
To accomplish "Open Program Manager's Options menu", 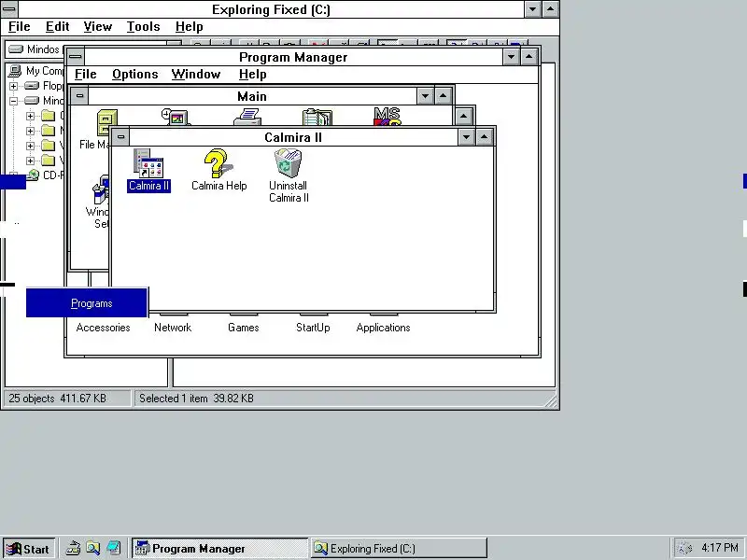I will [x=134, y=75].
